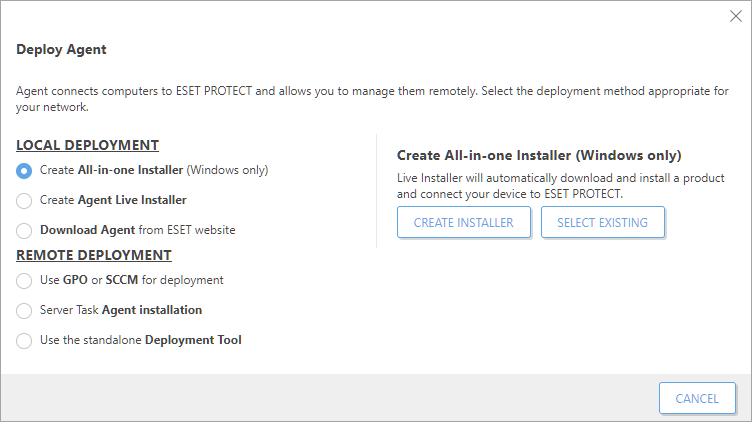The width and height of the screenshot is (752, 422).
Task: Open the SELECT EXISTING installer option
Action: [x=603, y=223]
